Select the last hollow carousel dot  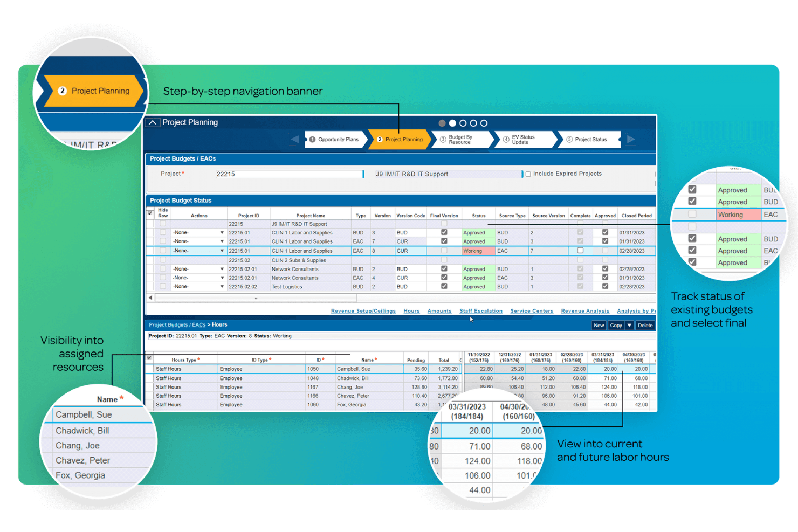[484, 123]
